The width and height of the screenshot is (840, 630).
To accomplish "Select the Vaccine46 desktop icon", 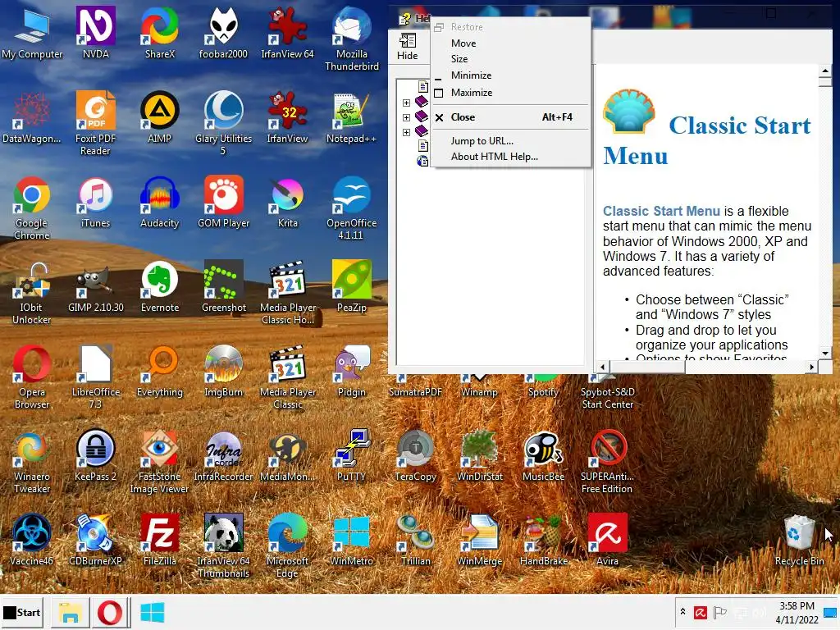I will click(x=32, y=540).
